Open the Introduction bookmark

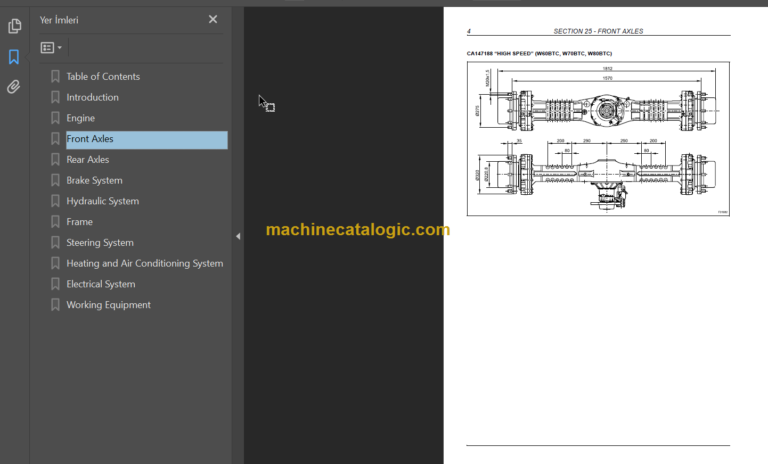pos(93,97)
